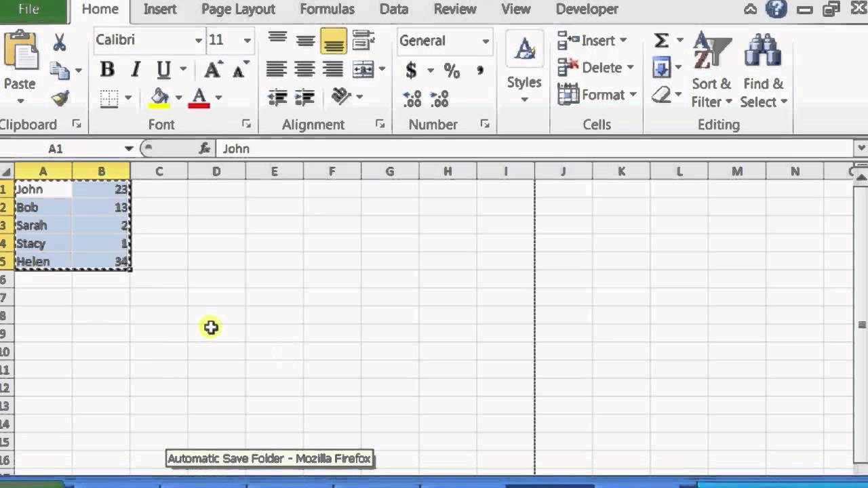Open Number dialog launcher

pos(485,124)
